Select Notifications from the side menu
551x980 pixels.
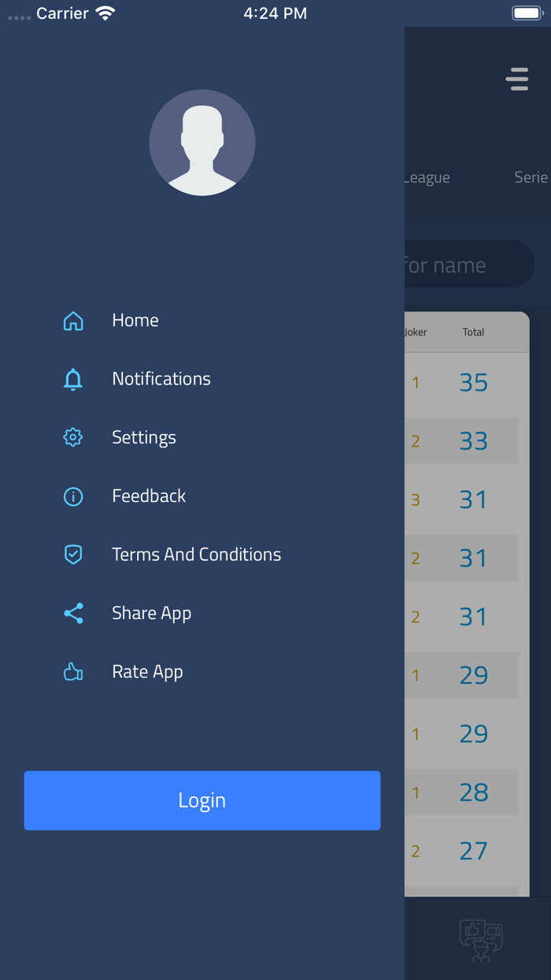[161, 379]
